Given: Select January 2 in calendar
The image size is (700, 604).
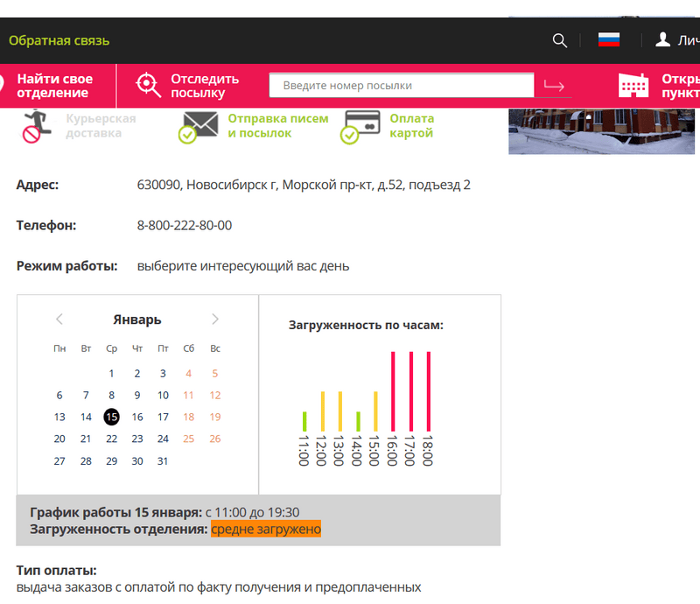Looking at the screenshot, I should (x=137, y=374).
